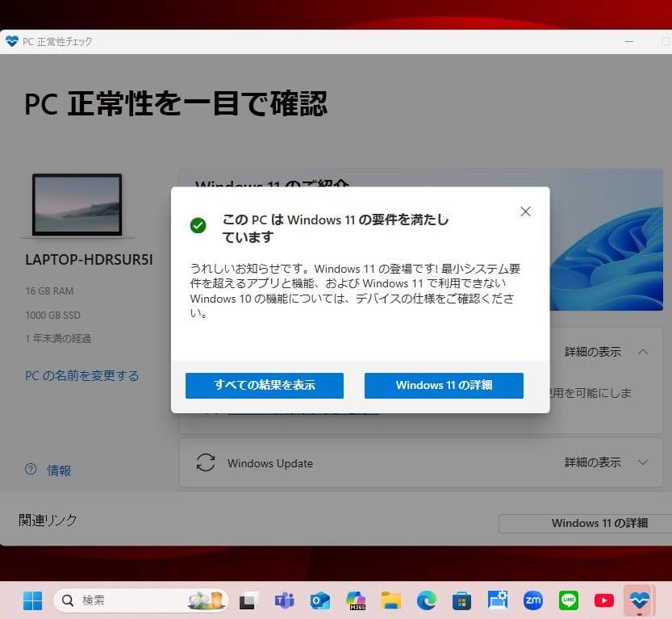This screenshot has height=619, width=672.
Task: Open Microsoft Store from the taskbar
Action: pos(461,600)
